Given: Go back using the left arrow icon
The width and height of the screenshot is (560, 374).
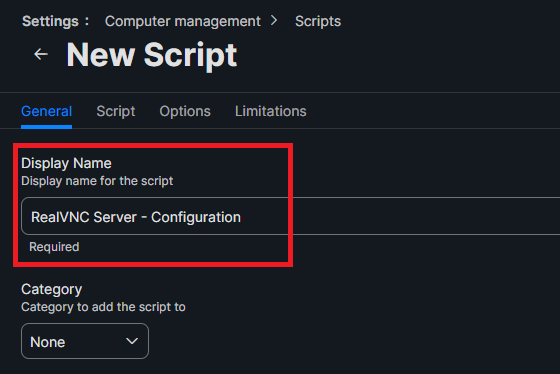Looking at the screenshot, I should (41, 54).
